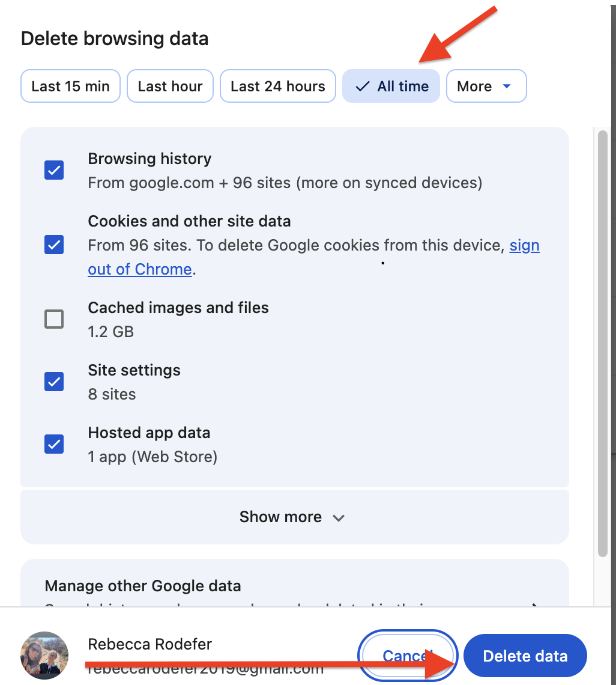Select the All time range
This screenshot has width=616, height=685.
[x=391, y=86]
